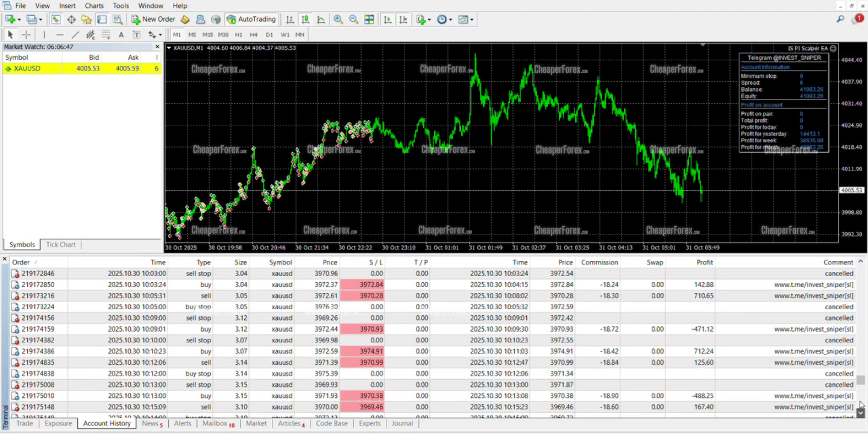Switch chart to candlestick display

(x=306, y=19)
